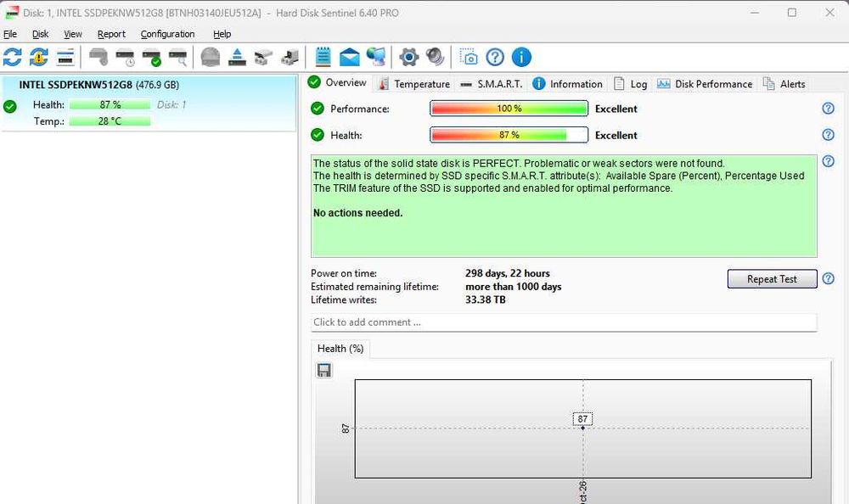Click the speaker sound toolbar icon
Screen dimensions: 849x504
pyautogui.click(x=436, y=57)
